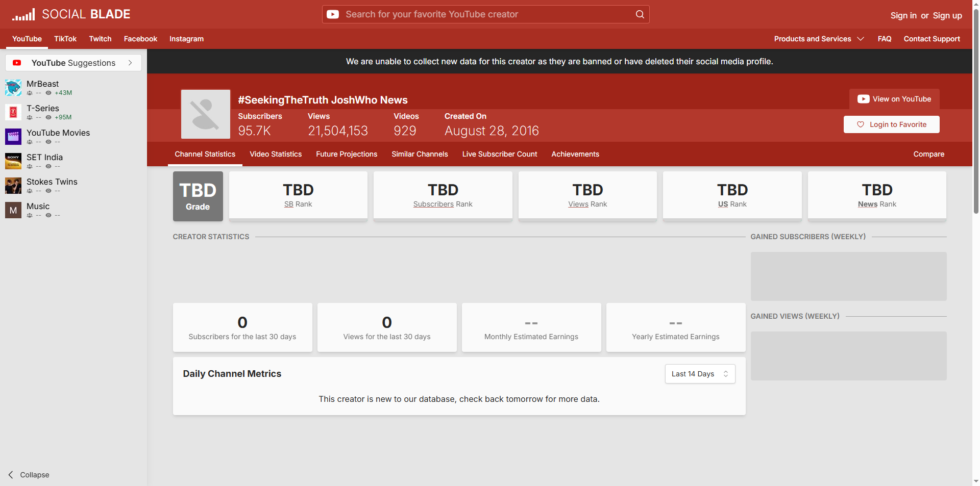Screen dimensions: 980x486
Task: Click the YouTube play icon in search bar
Action: point(333,14)
